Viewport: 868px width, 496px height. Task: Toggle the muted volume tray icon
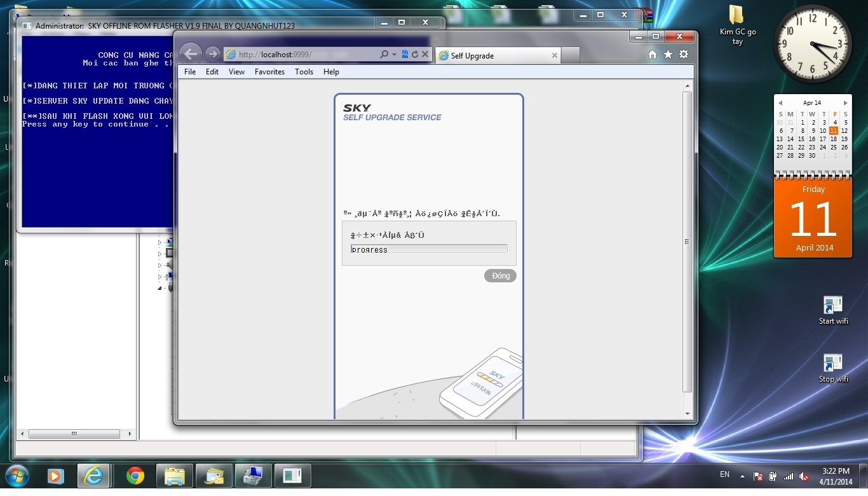[x=804, y=476]
